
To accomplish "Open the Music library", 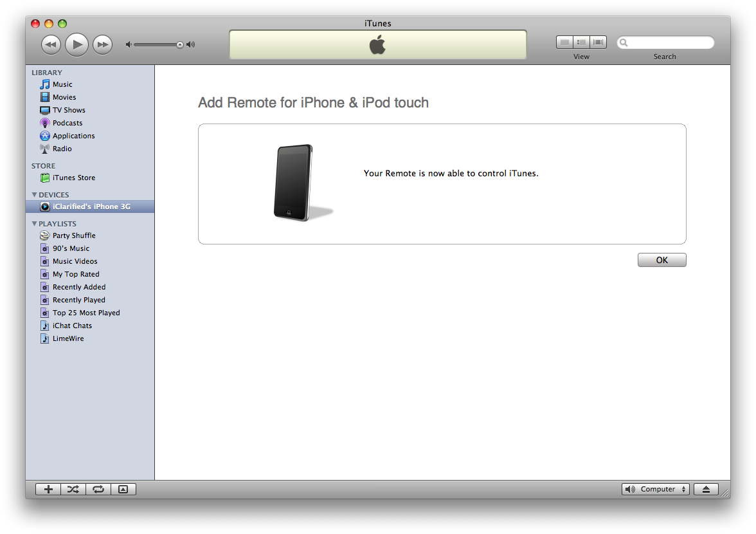I will (x=62, y=84).
